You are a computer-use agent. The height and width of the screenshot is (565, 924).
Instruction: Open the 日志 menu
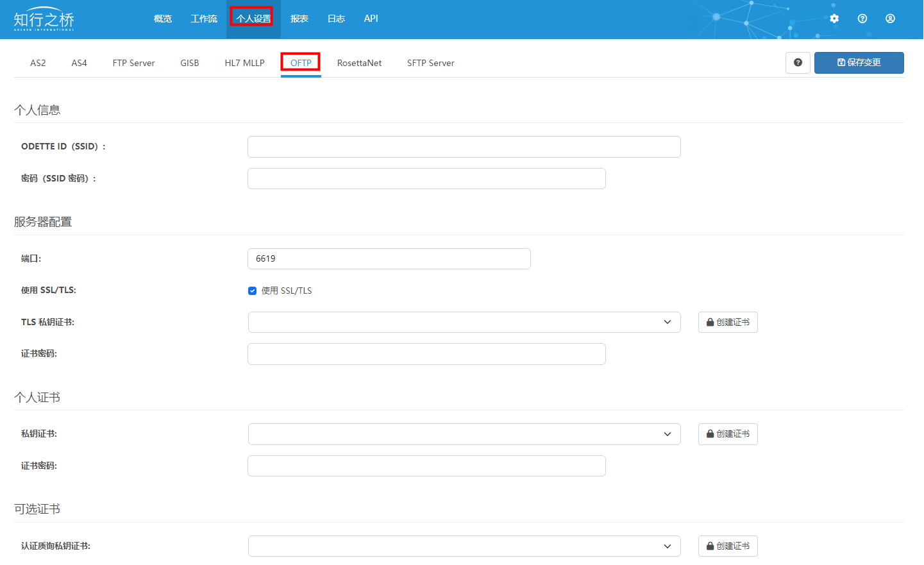337,19
